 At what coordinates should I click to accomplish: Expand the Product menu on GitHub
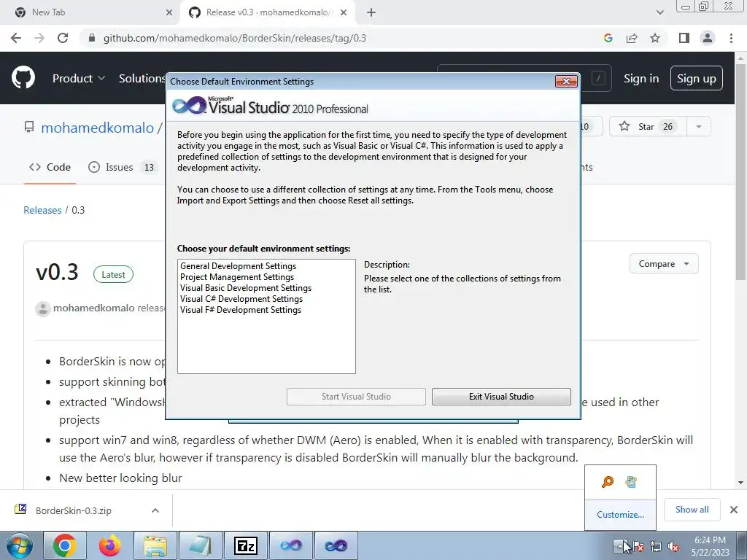pyautogui.click(x=79, y=78)
